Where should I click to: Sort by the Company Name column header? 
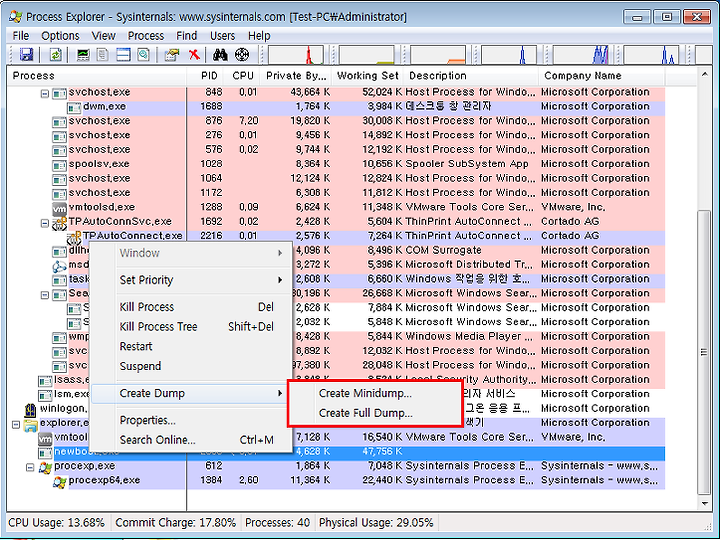click(x=601, y=76)
